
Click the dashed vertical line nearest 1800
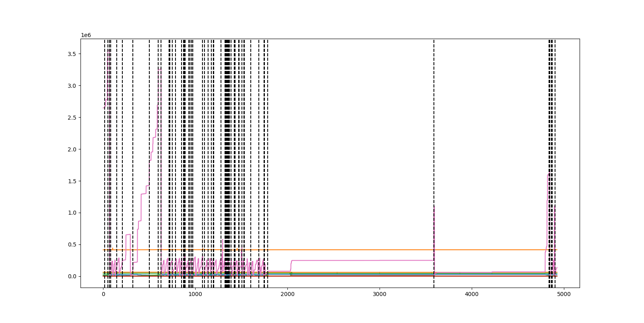[268, 121]
